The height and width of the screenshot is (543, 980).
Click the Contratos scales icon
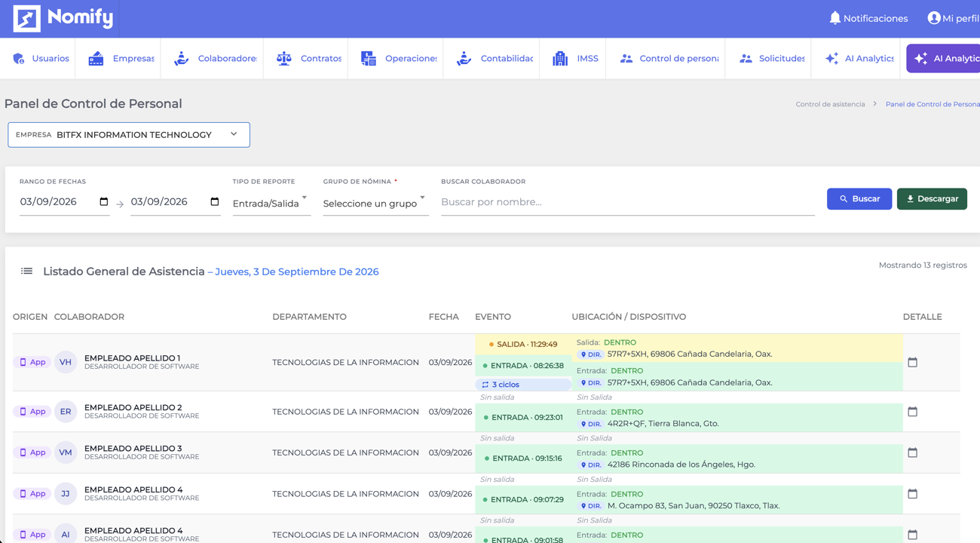pyautogui.click(x=283, y=58)
